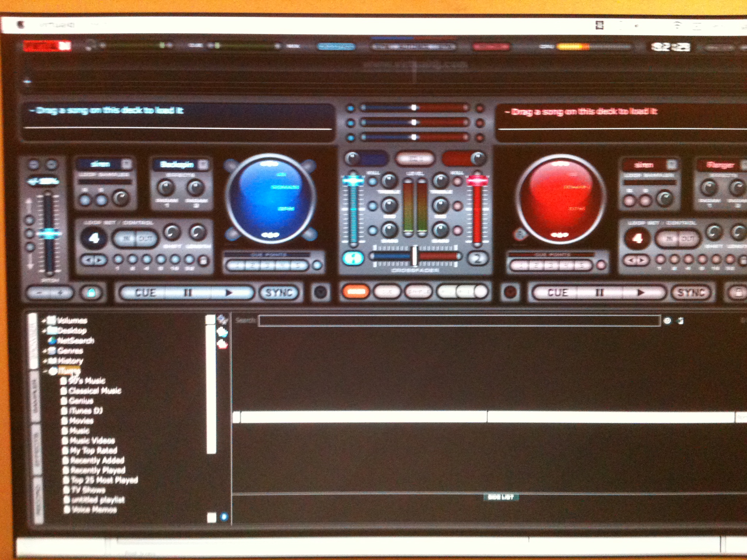Click the key lock icon on left deck
Viewport: 747px width, 560px height.
pyautogui.click(x=91, y=292)
